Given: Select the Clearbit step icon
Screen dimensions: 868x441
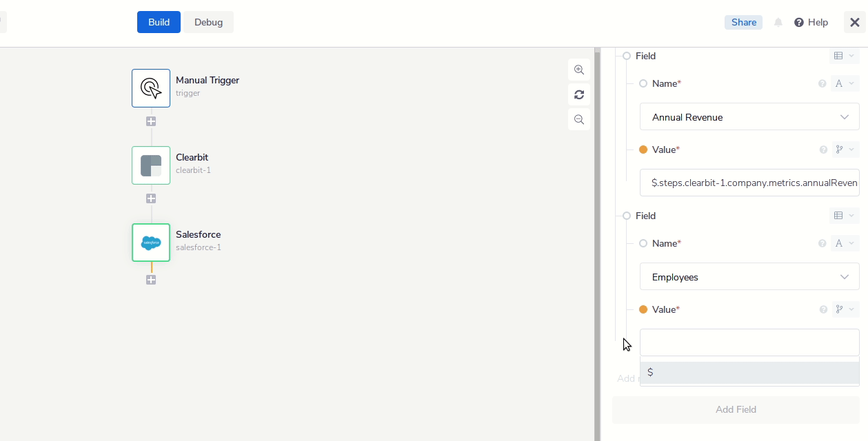Looking at the screenshot, I should coord(151,165).
